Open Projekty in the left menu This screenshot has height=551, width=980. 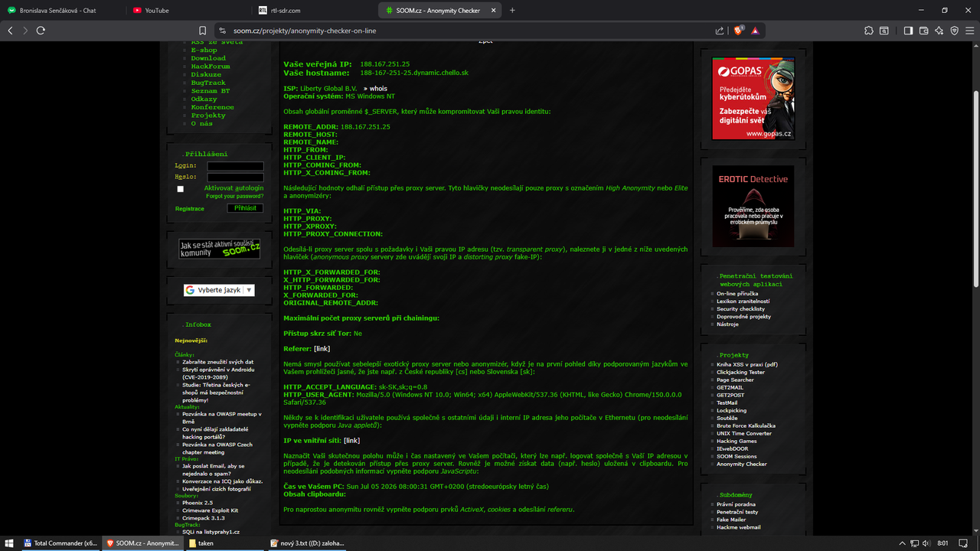(208, 116)
